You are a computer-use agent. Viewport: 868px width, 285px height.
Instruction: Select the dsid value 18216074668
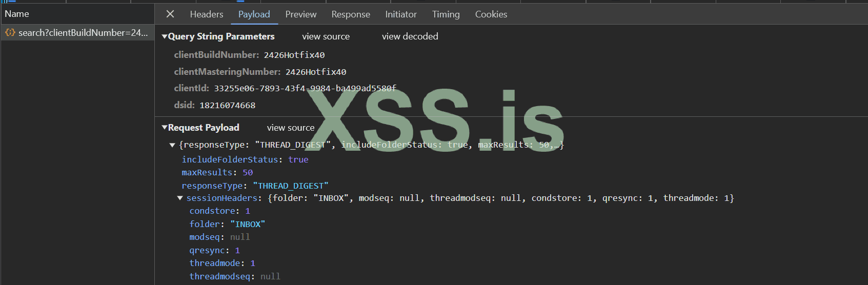click(x=227, y=105)
